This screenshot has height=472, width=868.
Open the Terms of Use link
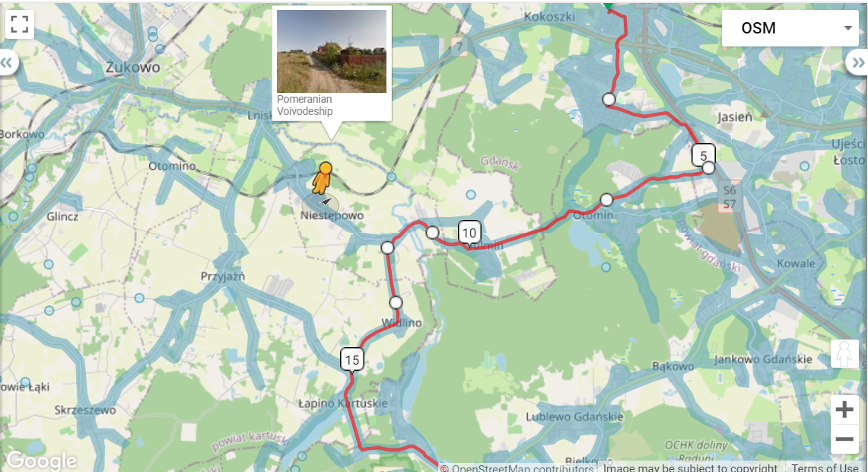coord(825,467)
